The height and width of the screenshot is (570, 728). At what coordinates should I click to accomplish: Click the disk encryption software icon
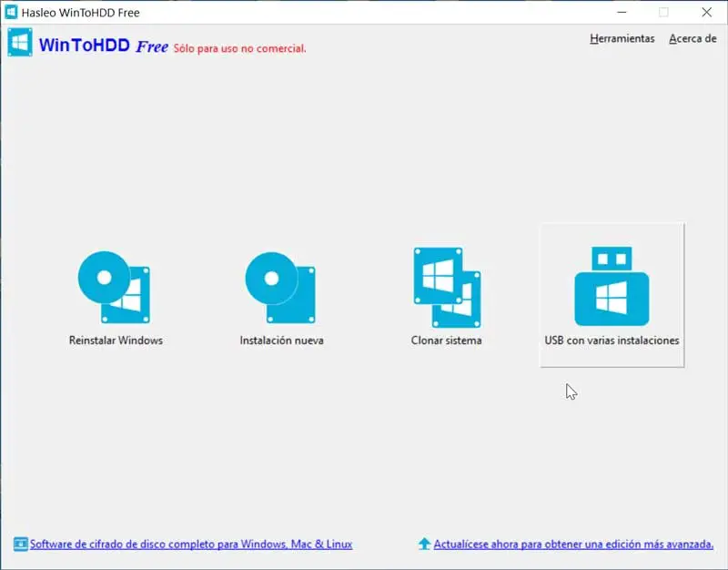click(x=20, y=544)
